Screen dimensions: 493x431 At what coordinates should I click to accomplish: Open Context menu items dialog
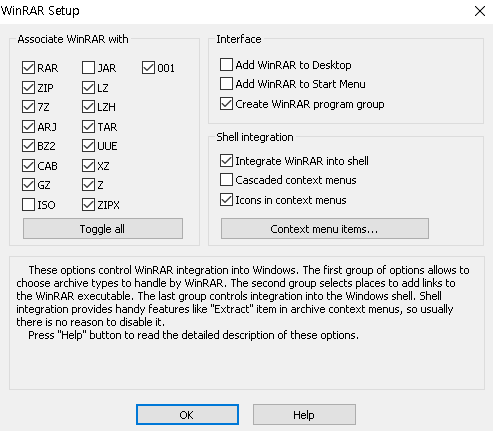325,229
